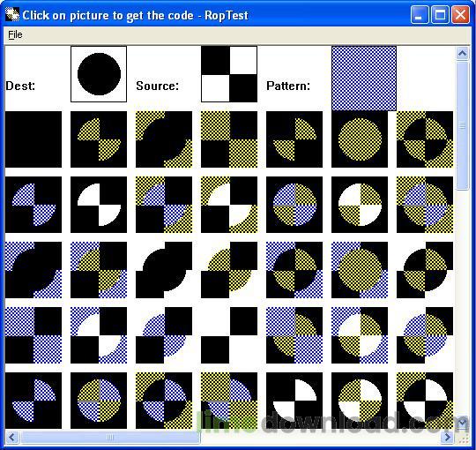Minimize the RopTest window
The width and height of the screenshot is (476, 450).
pyautogui.click(x=420, y=15)
